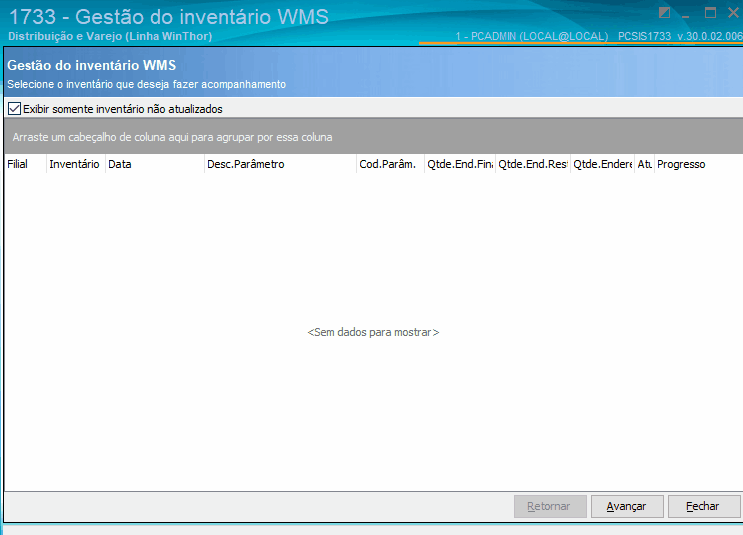Toggle 'Exibir somente inventário não atualizados' checkbox

click(x=14, y=108)
